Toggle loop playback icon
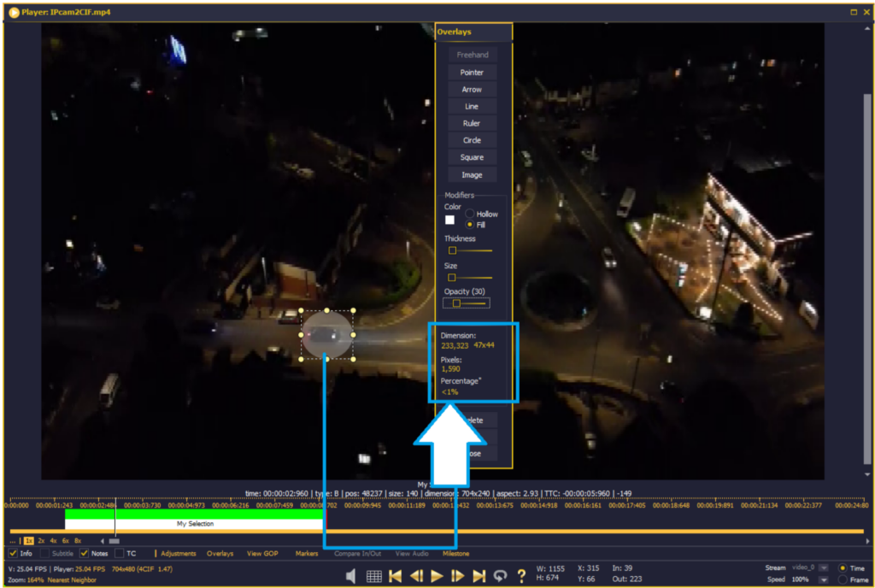This screenshot has height=588, width=875. pos(500,576)
